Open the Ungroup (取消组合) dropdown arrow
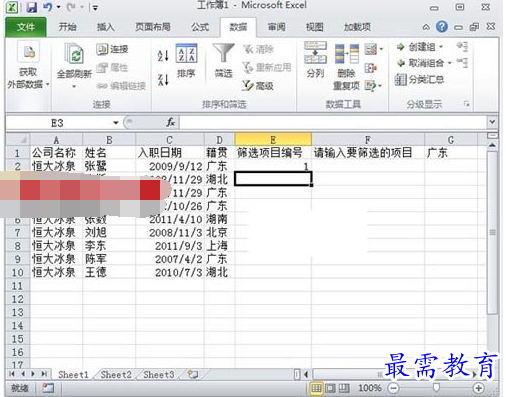Viewport: 506px width, 397px height. (449, 63)
